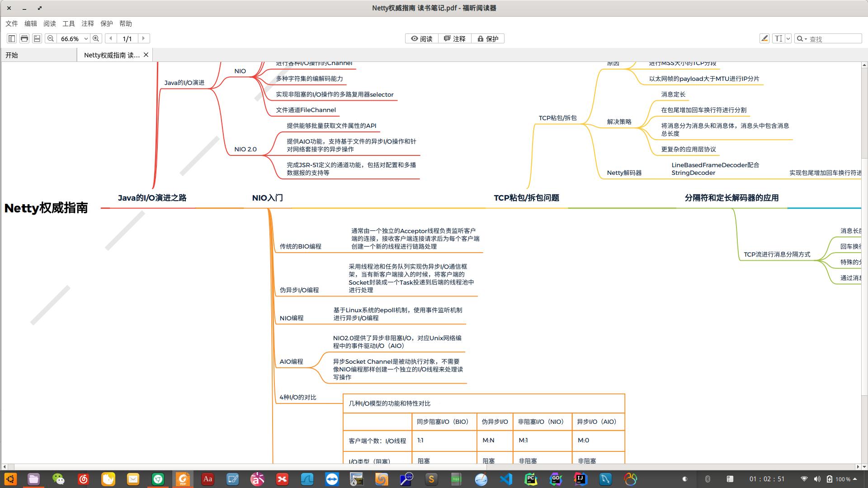Click the '分隔符和定长解码器的应用' heading
Image resolution: width=868 pixels, height=488 pixels.
click(731, 198)
